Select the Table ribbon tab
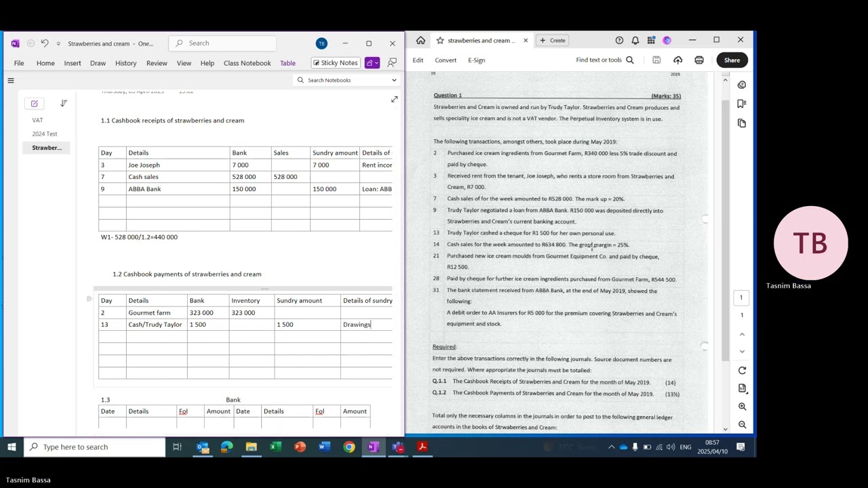This screenshot has width=868, height=488. tap(288, 63)
